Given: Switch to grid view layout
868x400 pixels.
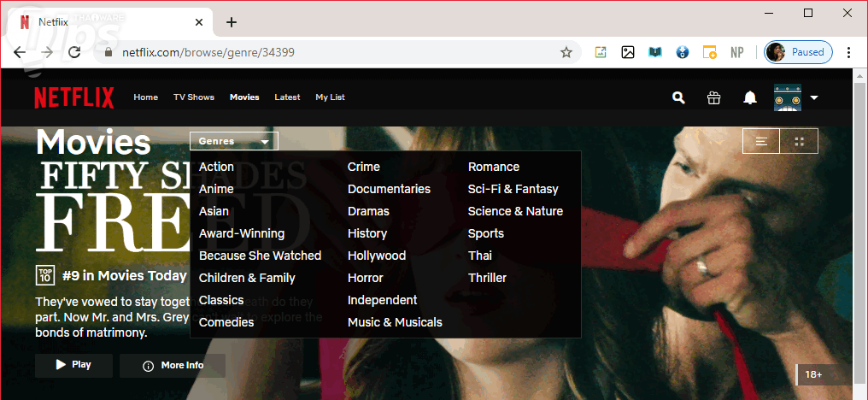Looking at the screenshot, I should click(x=799, y=141).
